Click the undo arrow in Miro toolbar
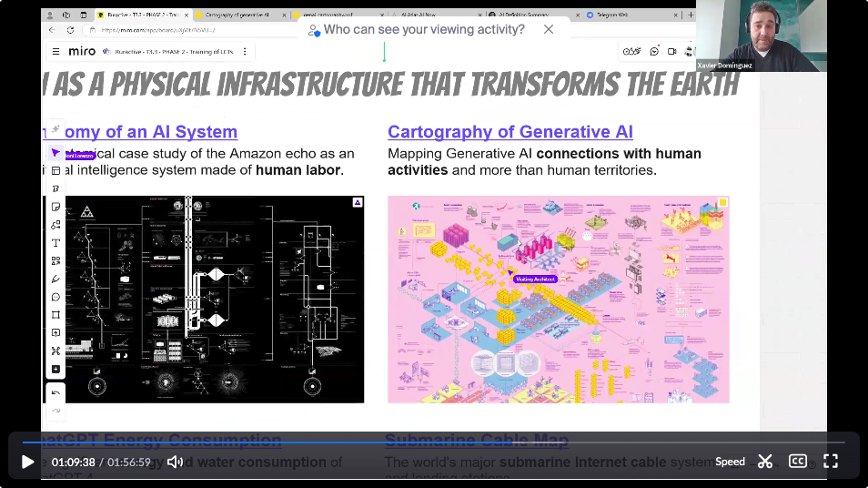The width and height of the screenshot is (868, 488). coord(56,392)
